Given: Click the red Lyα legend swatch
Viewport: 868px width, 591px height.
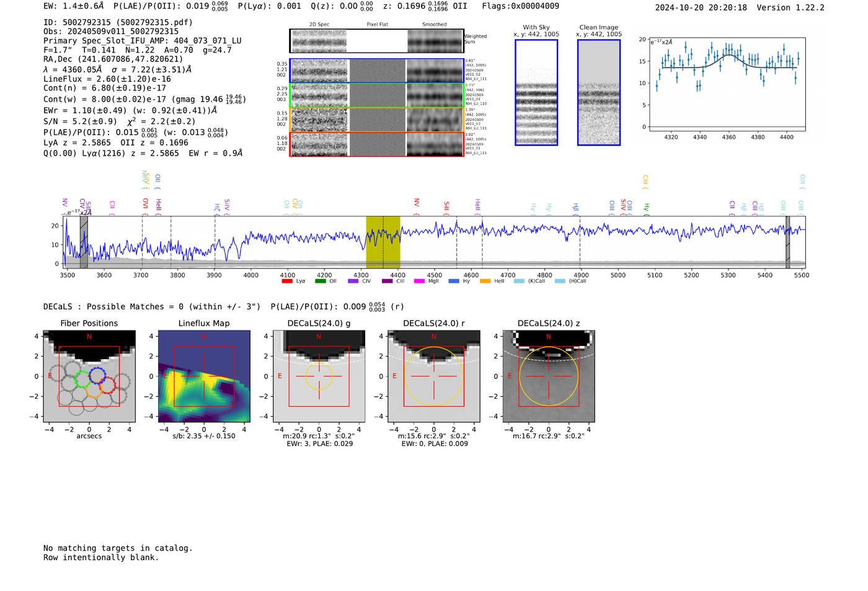Looking at the screenshot, I should [286, 281].
